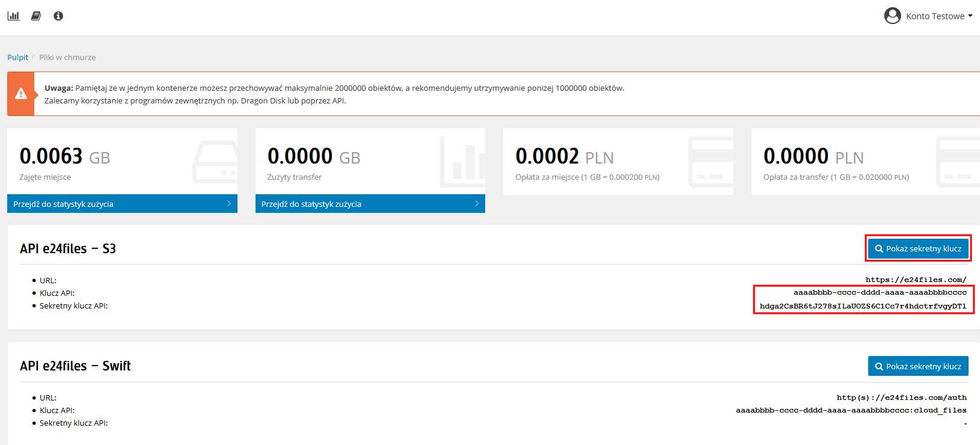The image size is (980, 445).
Task: Show secret key for S3 API
Action: tap(918, 248)
